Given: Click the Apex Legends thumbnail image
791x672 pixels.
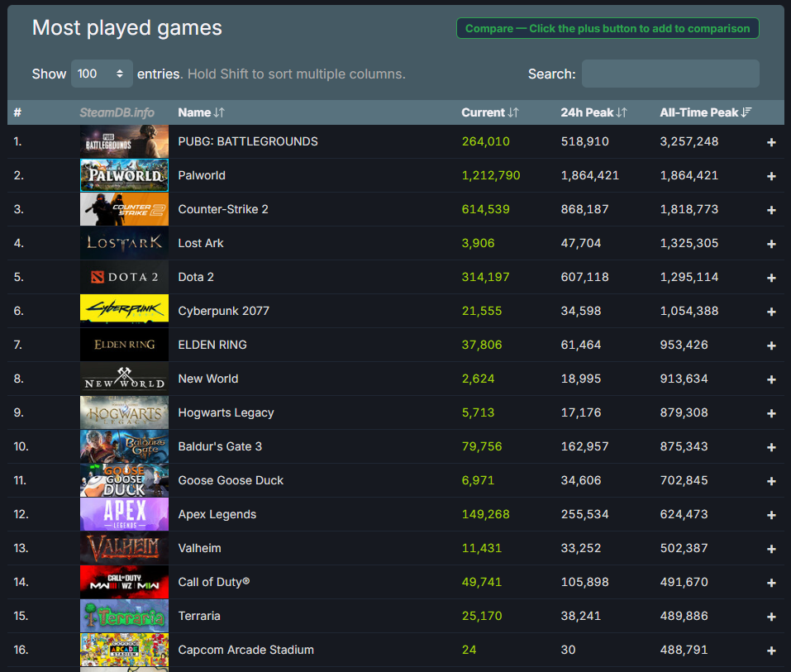Looking at the screenshot, I should [x=124, y=514].
